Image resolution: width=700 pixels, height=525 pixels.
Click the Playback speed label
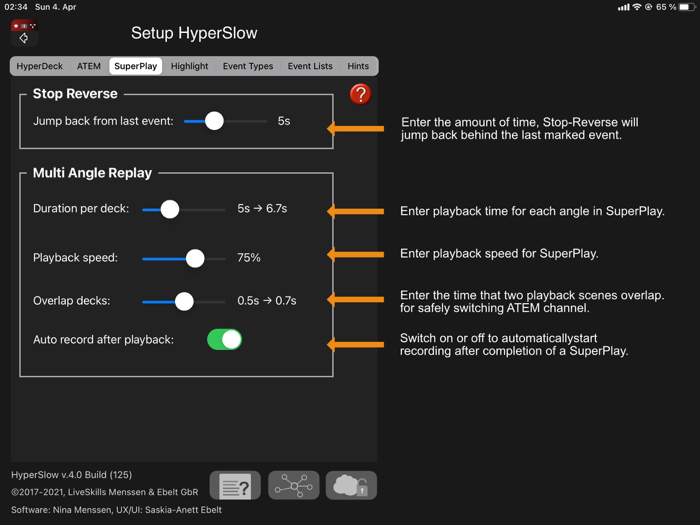(x=75, y=258)
